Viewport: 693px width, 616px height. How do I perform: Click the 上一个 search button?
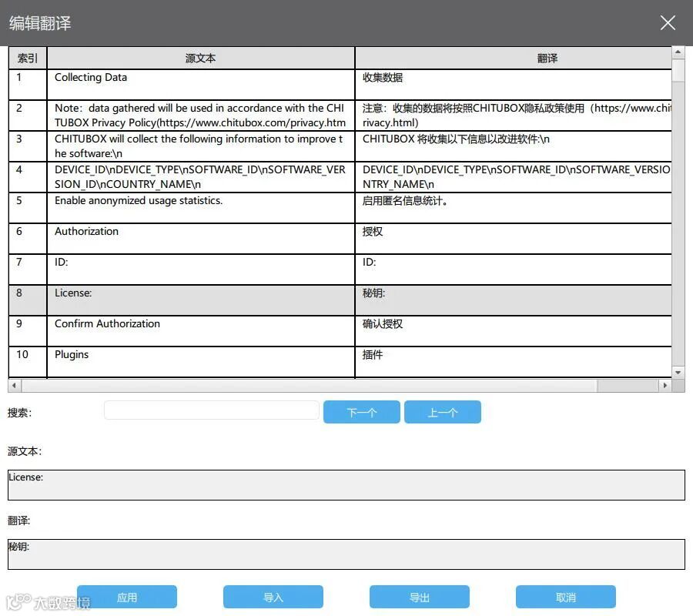coord(443,412)
